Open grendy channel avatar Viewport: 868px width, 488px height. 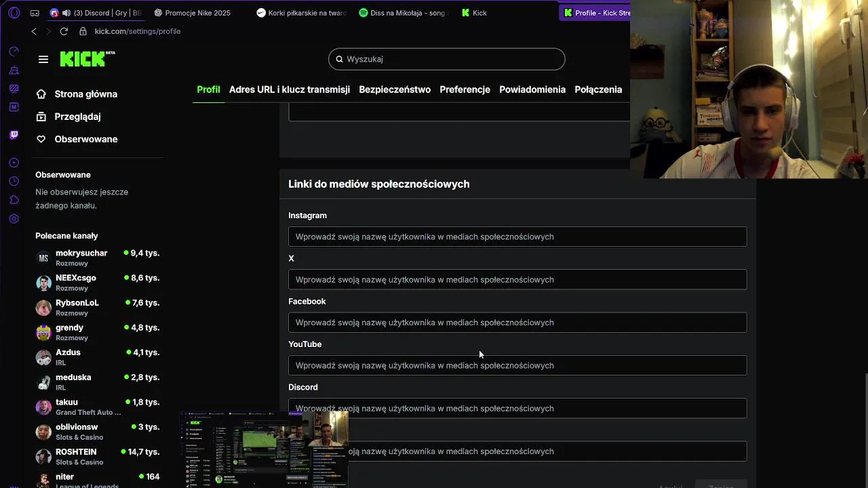[x=43, y=332]
